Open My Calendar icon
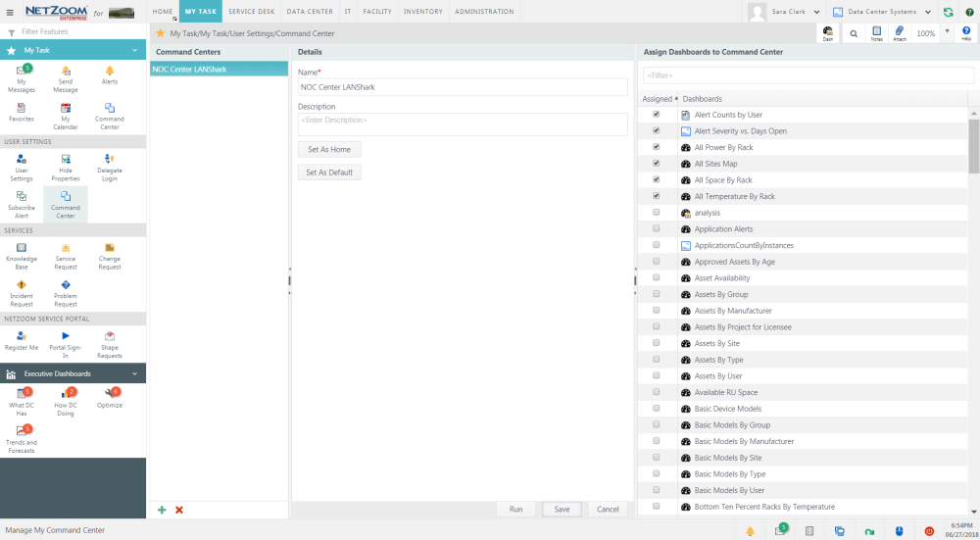Image resolution: width=980 pixels, height=540 pixels. pos(66,109)
